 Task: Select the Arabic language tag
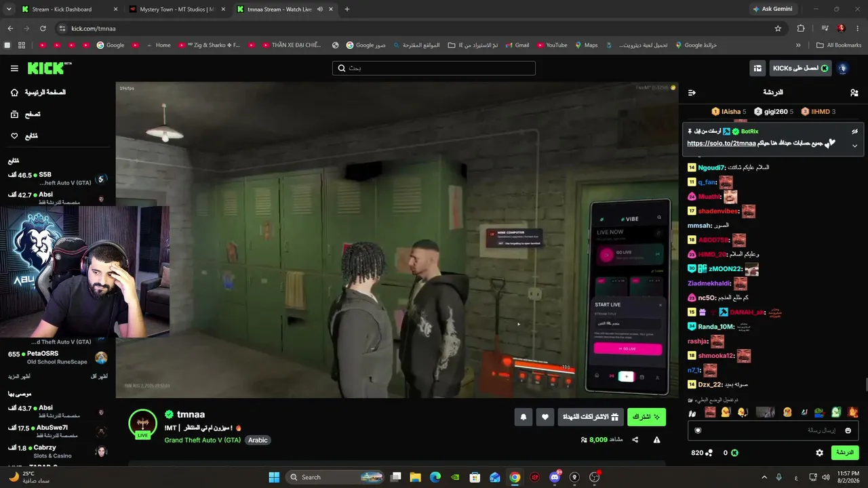tap(258, 440)
